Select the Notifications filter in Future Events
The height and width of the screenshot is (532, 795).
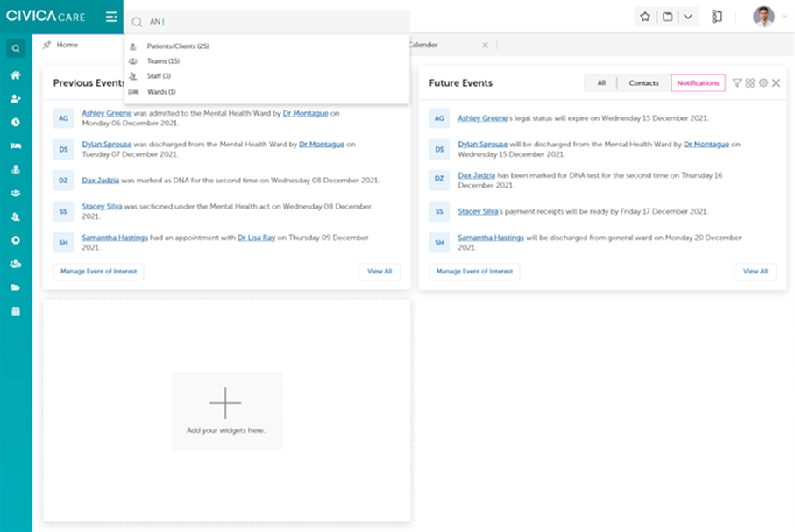coord(698,82)
